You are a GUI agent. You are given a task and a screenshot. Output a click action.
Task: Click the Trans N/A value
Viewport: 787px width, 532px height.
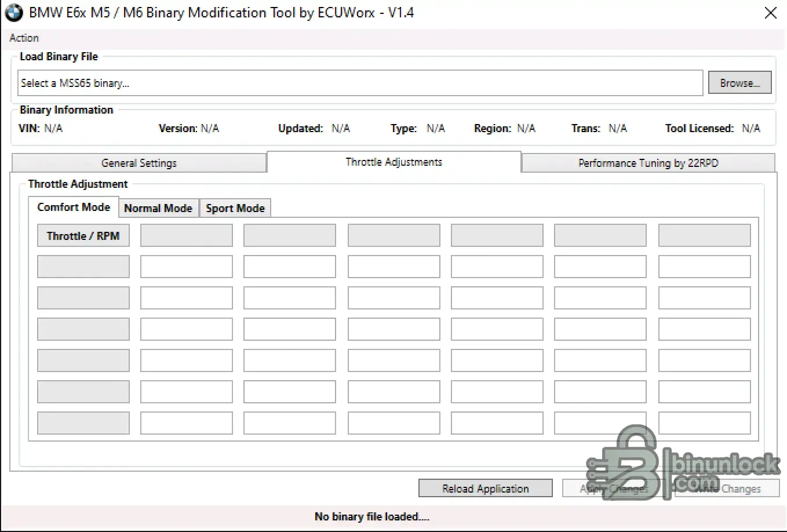point(618,128)
